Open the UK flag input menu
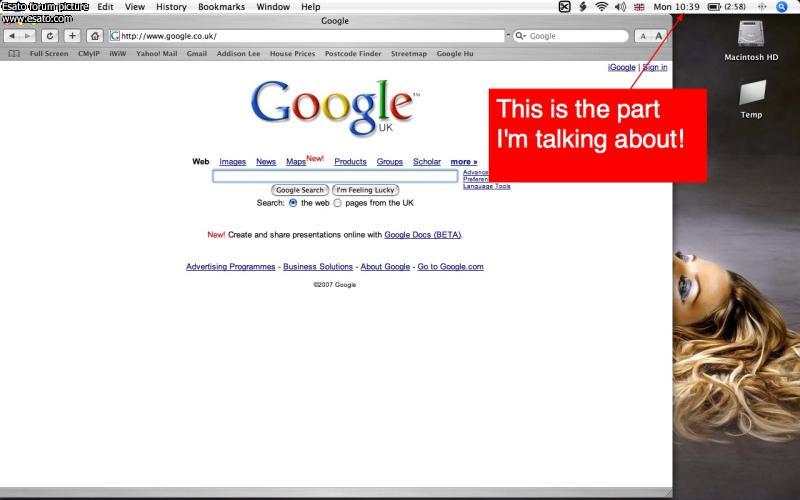Viewport: 800px width, 500px height. point(639,7)
